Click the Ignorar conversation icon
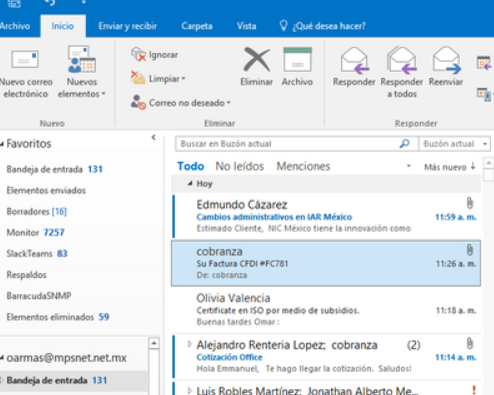 point(138,54)
